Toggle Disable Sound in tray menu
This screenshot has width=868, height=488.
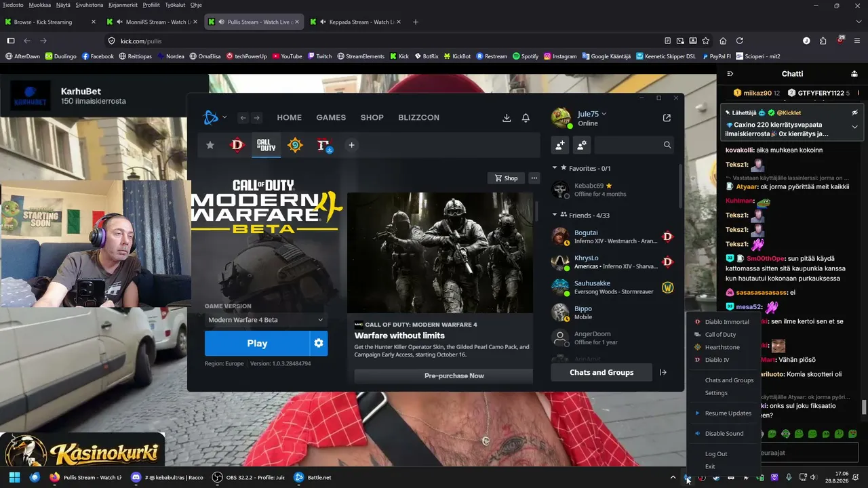(724, 434)
